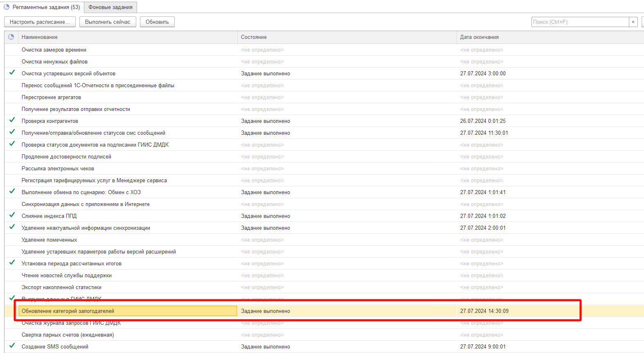Screen dimensions: 644x353
Task: Select row Выполнение обмена по сценарию: Обмен с ХОЗ
Action: pos(324,192)
